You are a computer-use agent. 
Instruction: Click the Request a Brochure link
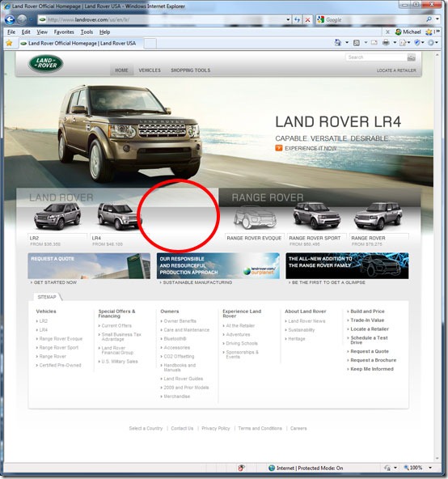[373, 360]
